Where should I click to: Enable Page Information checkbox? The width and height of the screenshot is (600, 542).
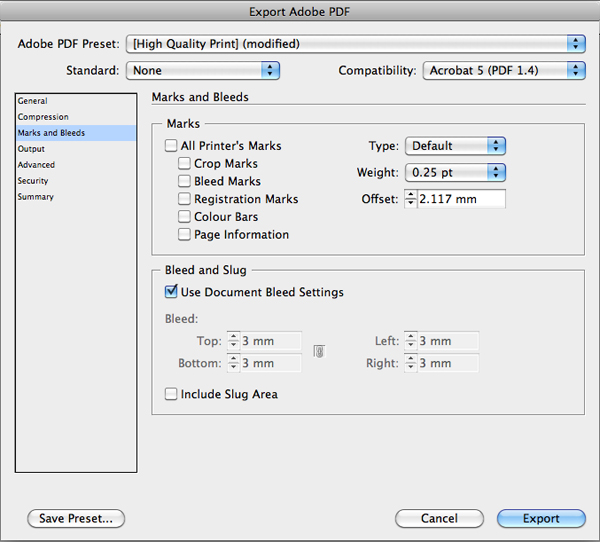click(x=184, y=234)
